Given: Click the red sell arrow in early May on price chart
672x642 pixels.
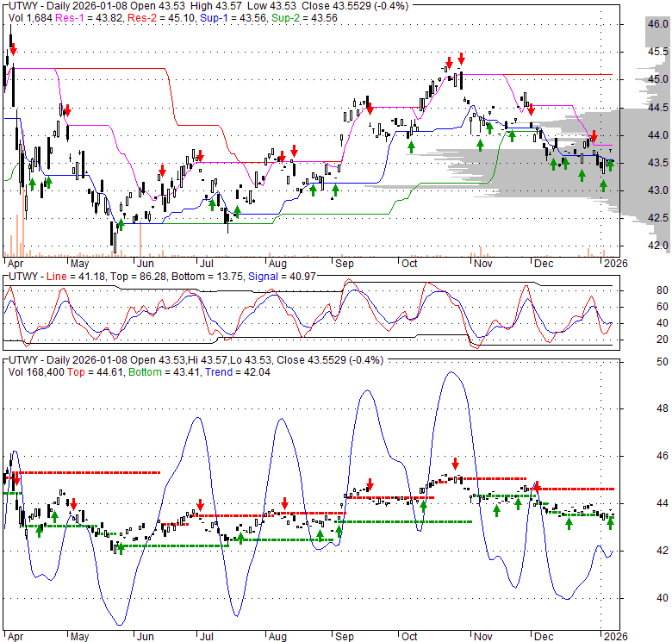Looking at the screenshot, I should 66,112.
